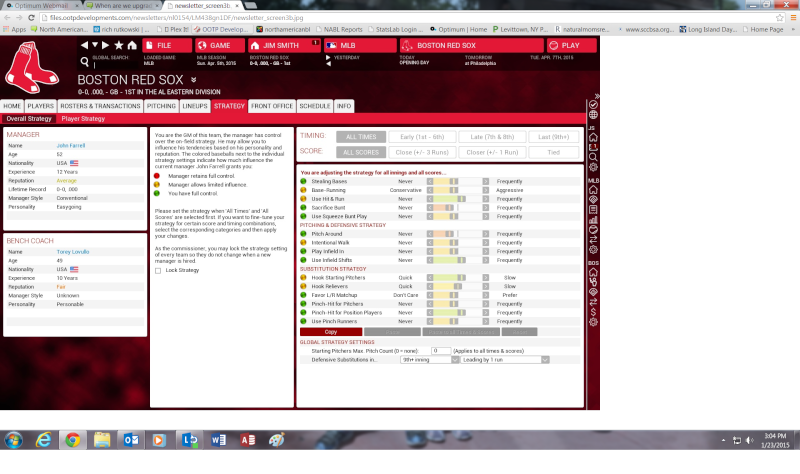This screenshot has height=474, width=800.
Task: Open the MLB section home icon in sidebar
Action: 593,190
